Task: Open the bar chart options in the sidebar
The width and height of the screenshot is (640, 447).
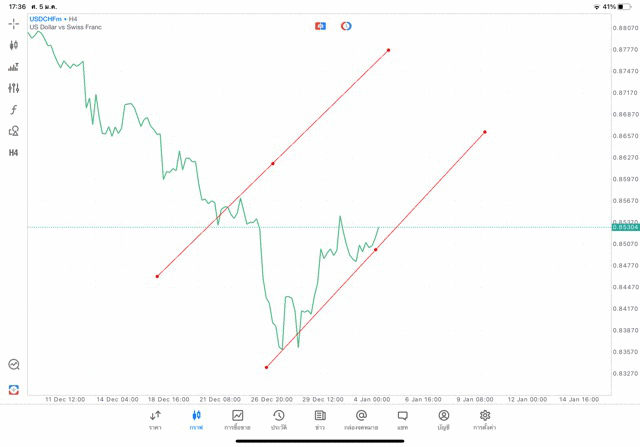Action: pyautogui.click(x=14, y=67)
